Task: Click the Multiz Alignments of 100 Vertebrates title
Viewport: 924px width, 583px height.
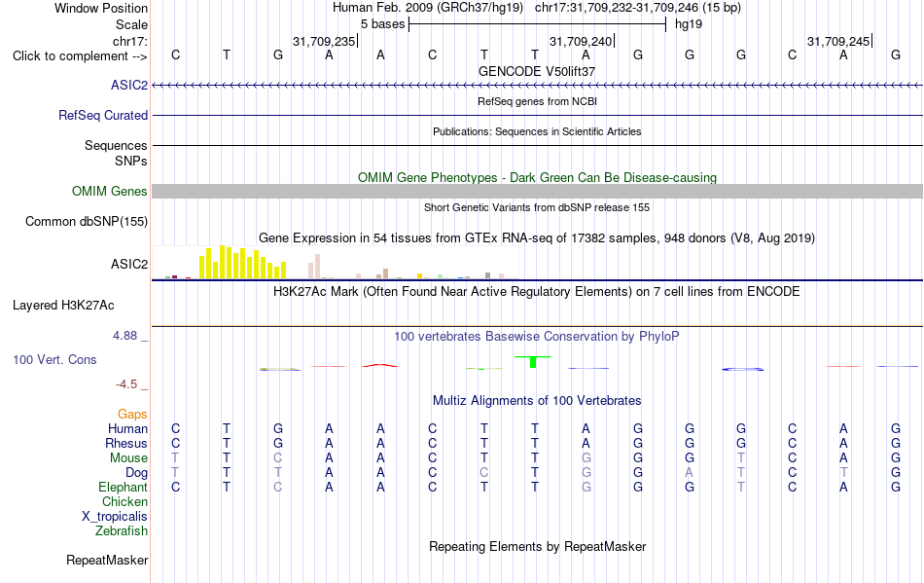Action: coord(537,401)
